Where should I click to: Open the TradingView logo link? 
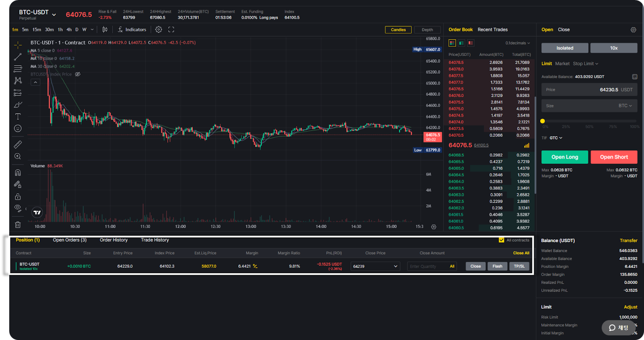click(37, 212)
